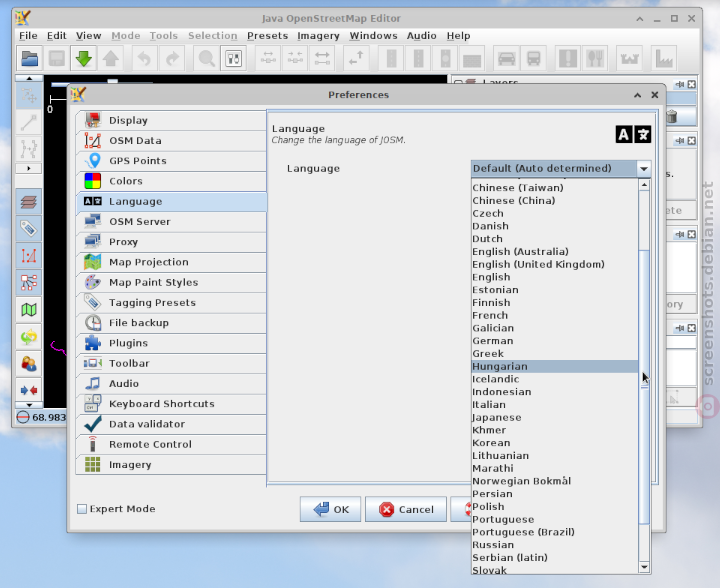Click scroll-down arrow on left tool sidebar
Image resolution: width=720 pixels, height=588 pixels.
pos(29,405)
